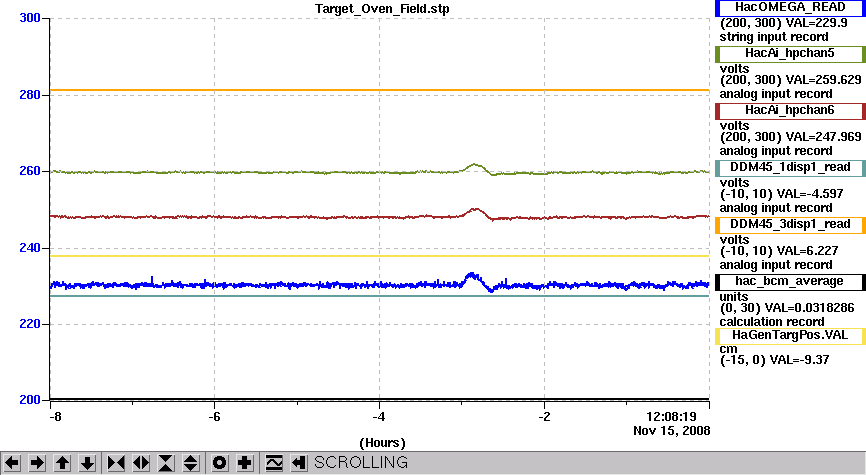
Task: Pan the plot left with the left arrow
Action: (12, 462)
